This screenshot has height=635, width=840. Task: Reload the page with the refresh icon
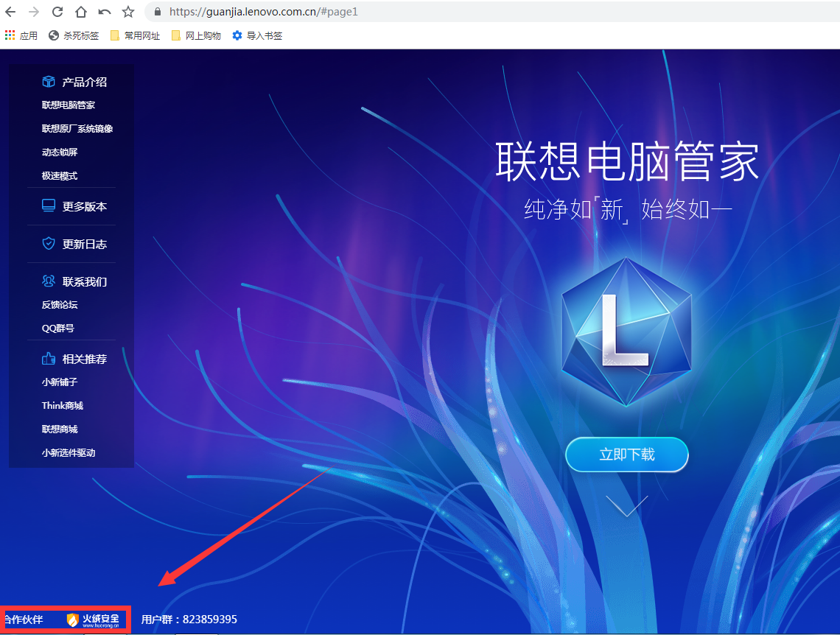(57, 12)
